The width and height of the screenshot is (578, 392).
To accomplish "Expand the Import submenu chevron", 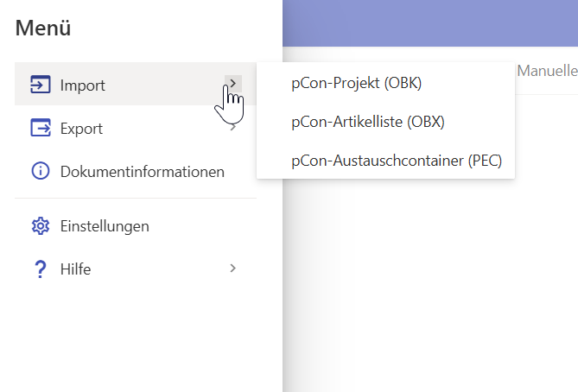I will point(233,84).
